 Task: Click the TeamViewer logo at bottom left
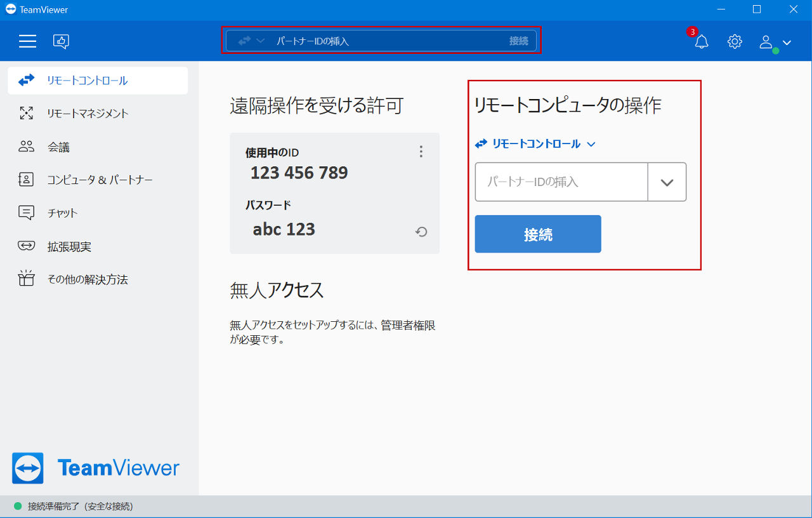96,468
